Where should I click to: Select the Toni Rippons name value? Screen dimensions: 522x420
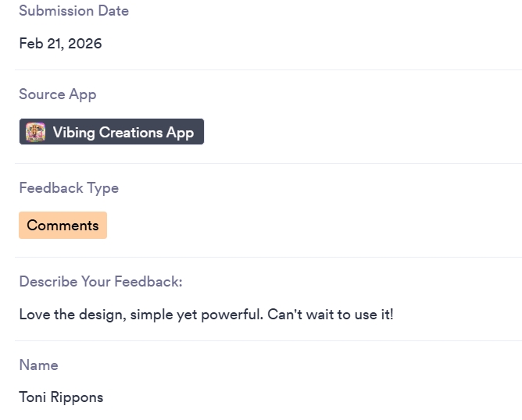point(61,397)
